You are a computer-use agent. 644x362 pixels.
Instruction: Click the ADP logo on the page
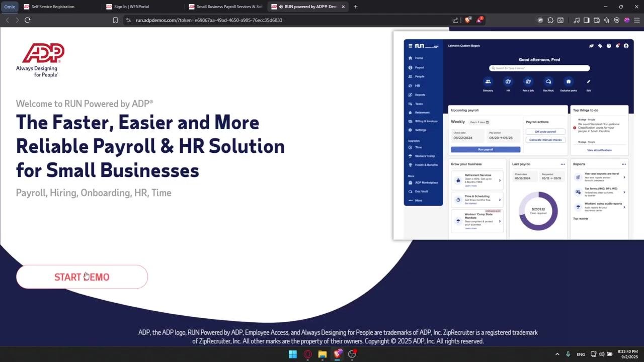point(43,53)
